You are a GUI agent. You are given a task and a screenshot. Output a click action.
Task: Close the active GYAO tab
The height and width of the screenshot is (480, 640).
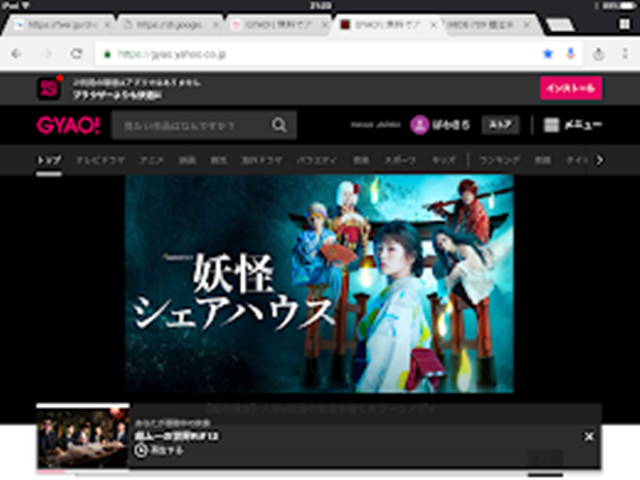[x=433, y=25]
